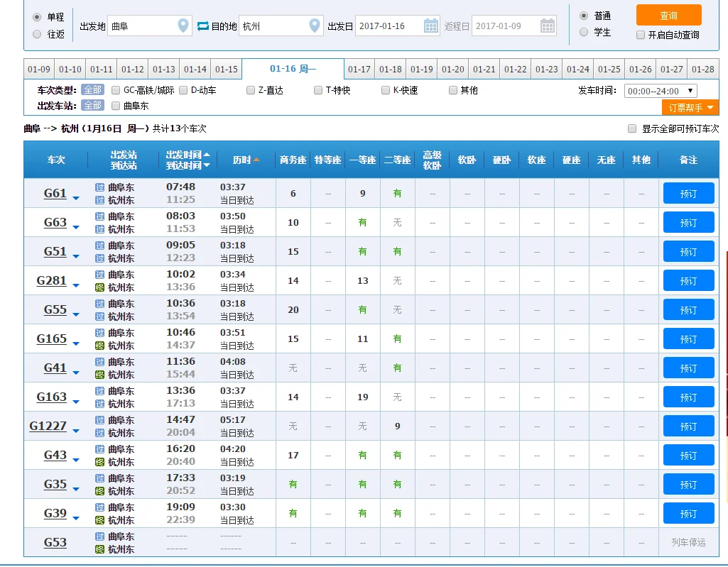Open the return date calendar icon
Image resolution: width=728 pixels, height=567 pixels.
coord(548,26)
